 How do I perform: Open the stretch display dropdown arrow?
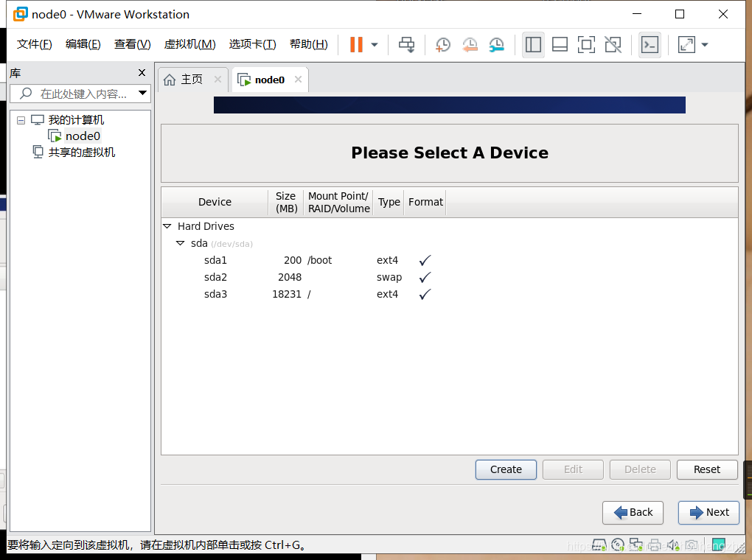tap(705, 45)
